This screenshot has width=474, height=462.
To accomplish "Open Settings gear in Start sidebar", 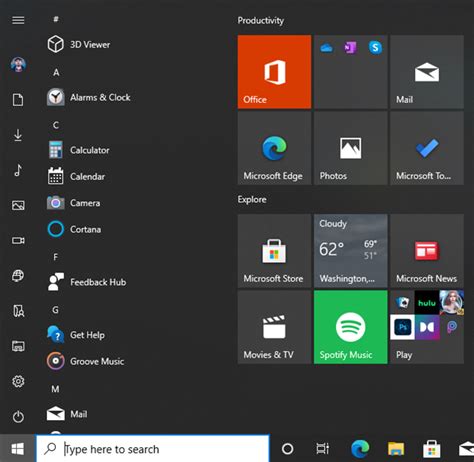I will (18, 381).
